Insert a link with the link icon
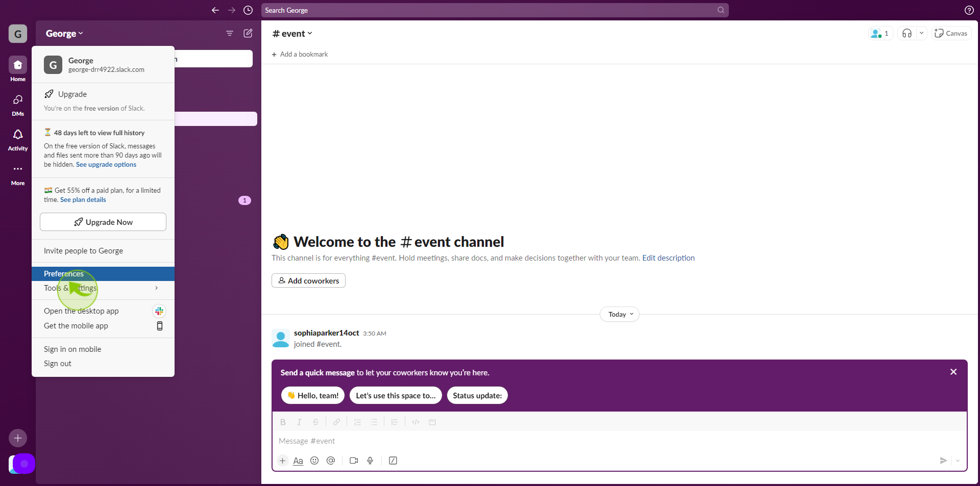The width and height of the screenshot is (980, 486). (336, 422)
